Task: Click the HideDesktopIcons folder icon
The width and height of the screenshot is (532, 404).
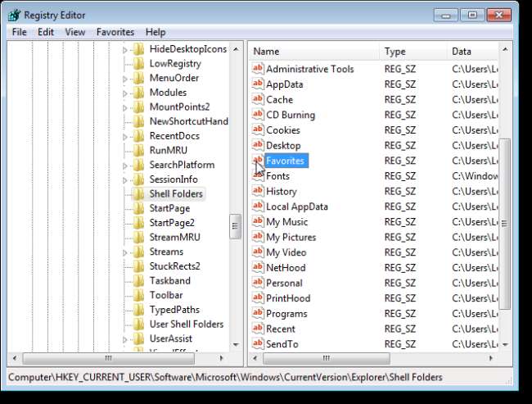Action: pyautogui.click(x=138, y=49)
